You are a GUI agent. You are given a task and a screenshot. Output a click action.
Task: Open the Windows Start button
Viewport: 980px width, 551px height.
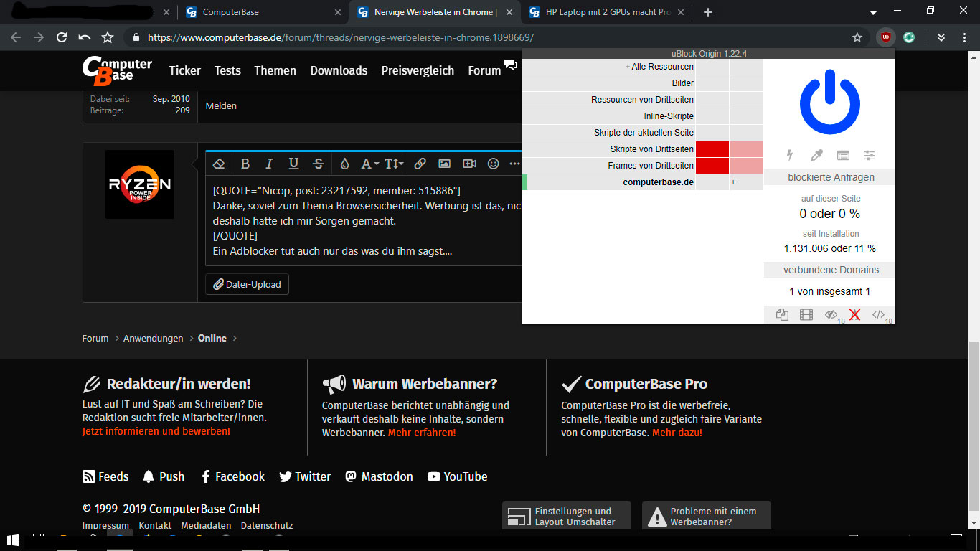point(13,542)
